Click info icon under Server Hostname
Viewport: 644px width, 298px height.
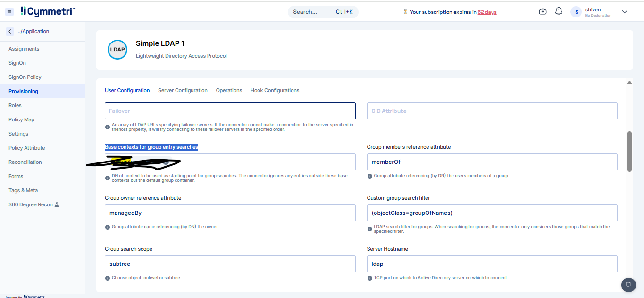pos(369,278)
